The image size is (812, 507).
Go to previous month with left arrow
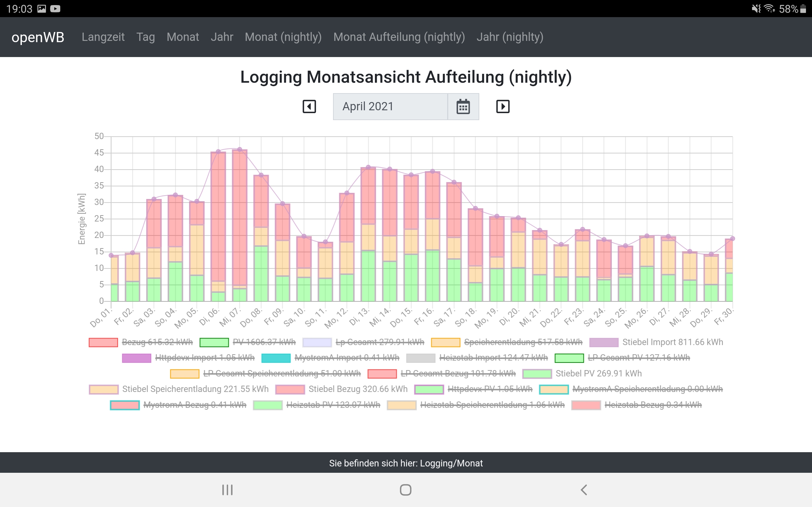pos(309,107)
